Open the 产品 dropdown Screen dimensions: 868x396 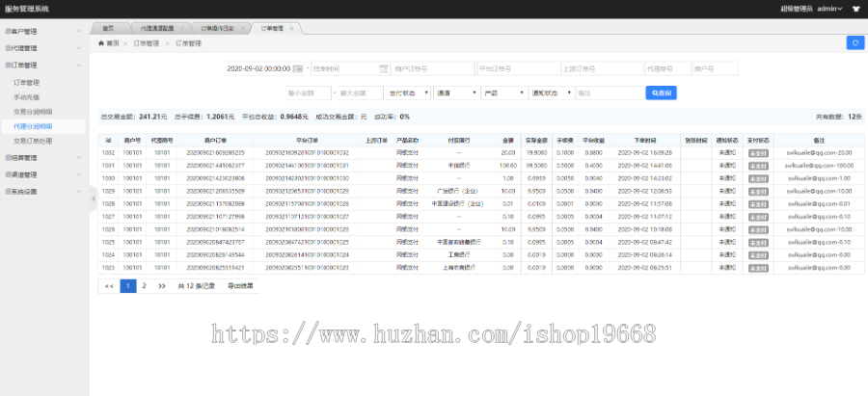[x=503, y=92]
